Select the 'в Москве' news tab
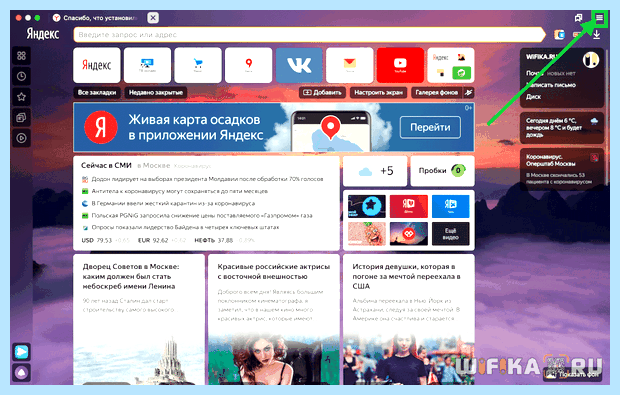 click(153, 165)
